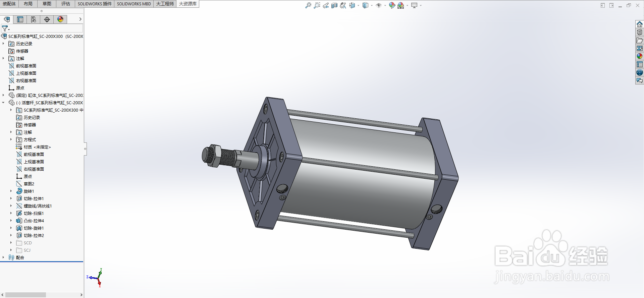
Task: Click the View Orientation cube icon
Action: pyautogui.click(x=352, y=5)
